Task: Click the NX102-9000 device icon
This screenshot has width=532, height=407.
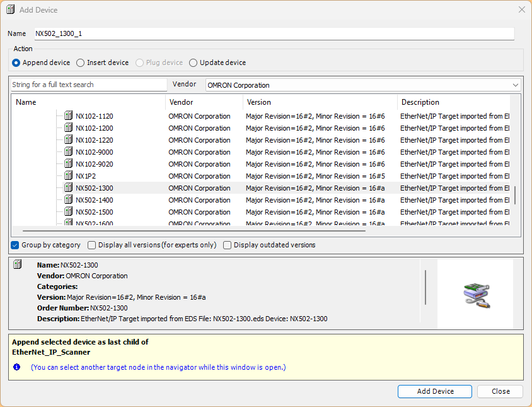Action: [69, 152]
